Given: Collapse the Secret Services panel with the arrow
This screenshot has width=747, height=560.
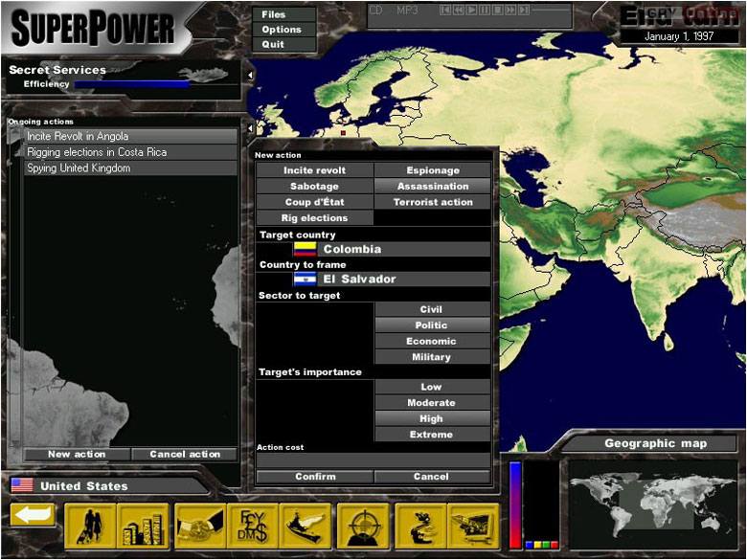Looking at the screenshot, I should coord(250,76).
